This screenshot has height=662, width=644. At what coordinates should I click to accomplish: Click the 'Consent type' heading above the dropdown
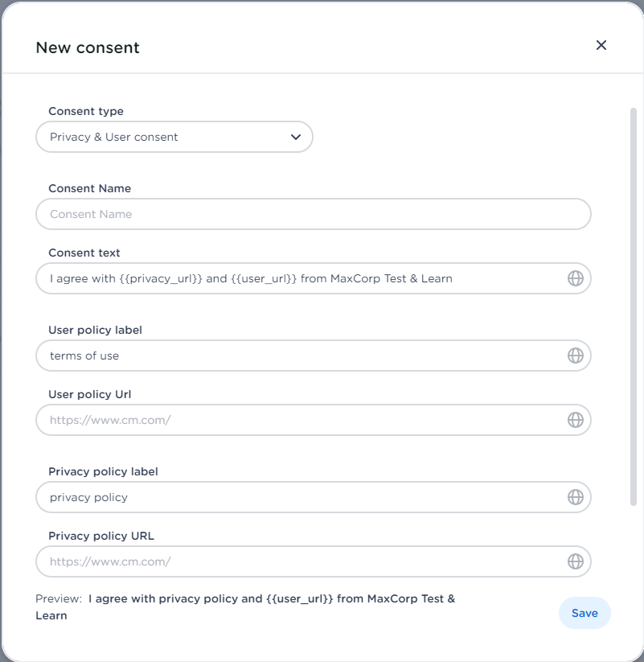click(86, 111)
